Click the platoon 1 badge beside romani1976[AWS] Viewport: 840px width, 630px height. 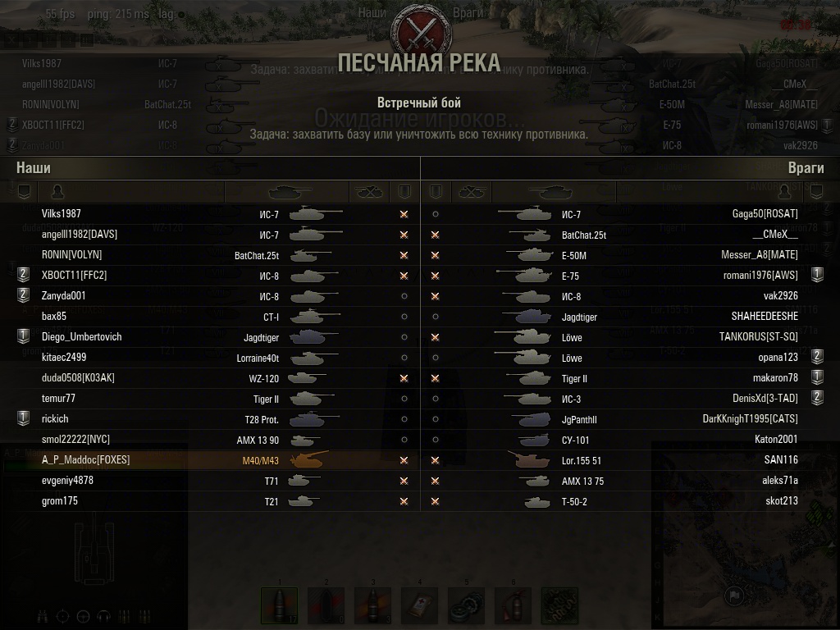[x=816, y=275]
